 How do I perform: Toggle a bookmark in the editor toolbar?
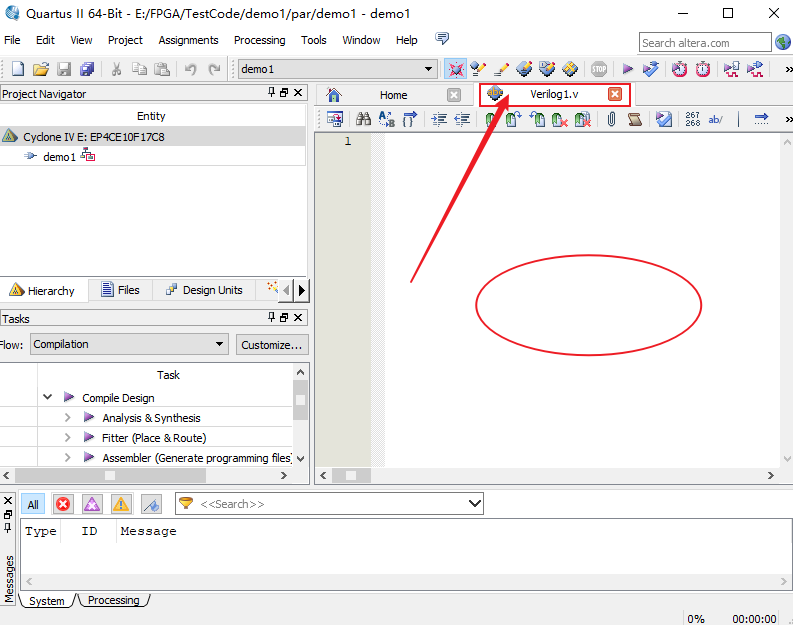[x=490, y=119]
